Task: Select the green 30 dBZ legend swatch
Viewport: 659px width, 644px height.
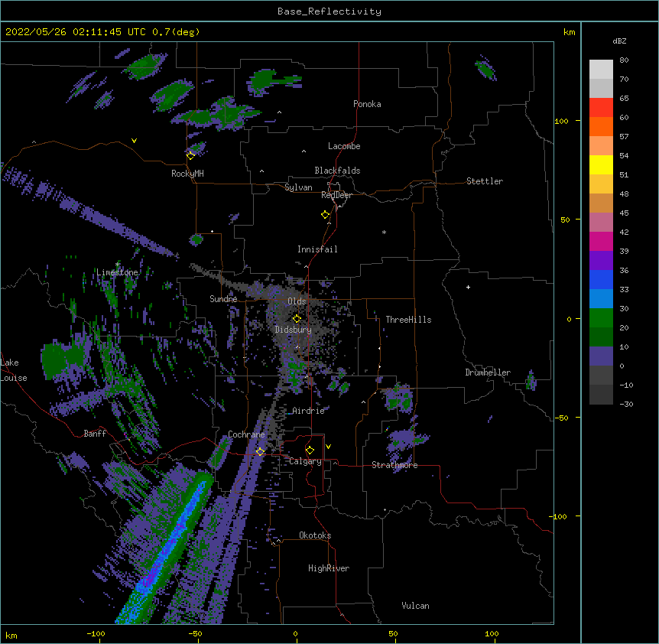Action: (601, 318)
